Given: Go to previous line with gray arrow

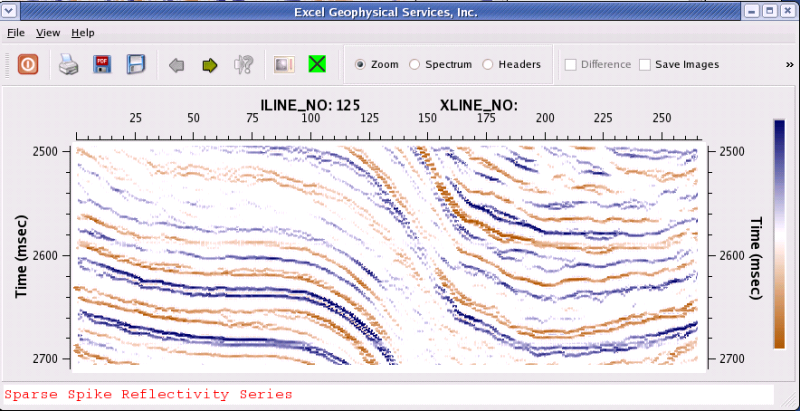Looking at the screenshot, I should 177,65.
